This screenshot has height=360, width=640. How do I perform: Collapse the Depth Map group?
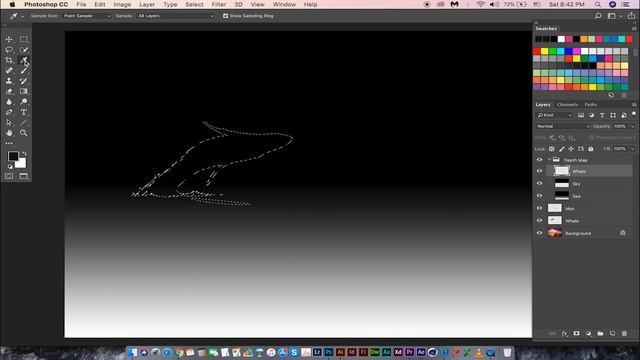[549, 160]
